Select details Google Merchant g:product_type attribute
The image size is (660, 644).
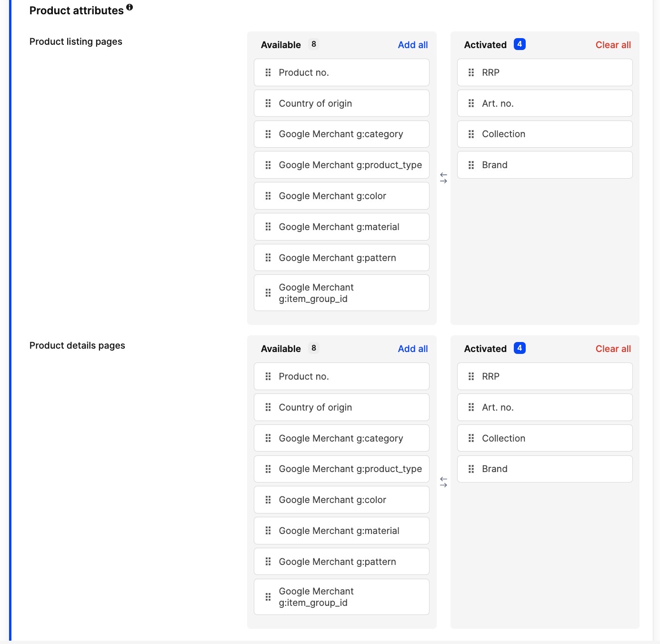[341, 469]
